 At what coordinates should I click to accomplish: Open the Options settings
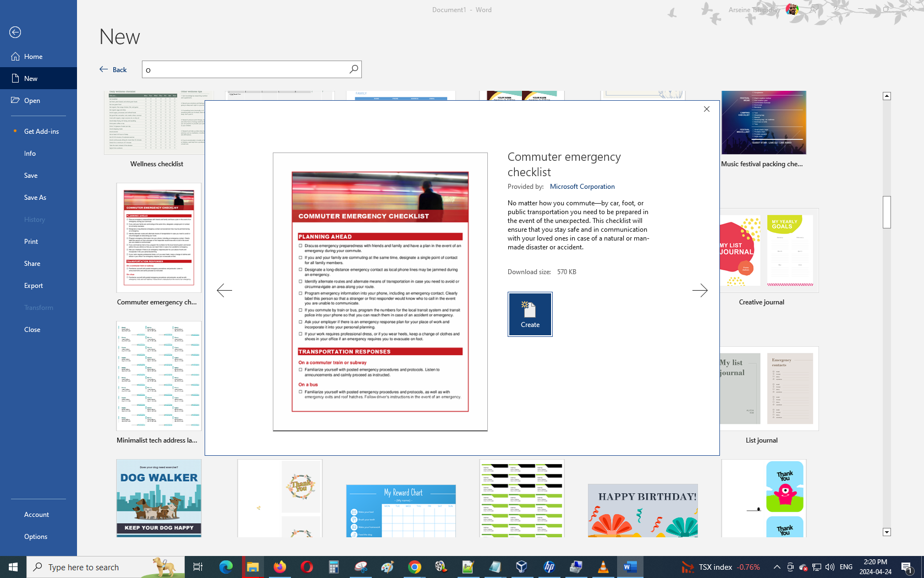[x=36, y=537]
